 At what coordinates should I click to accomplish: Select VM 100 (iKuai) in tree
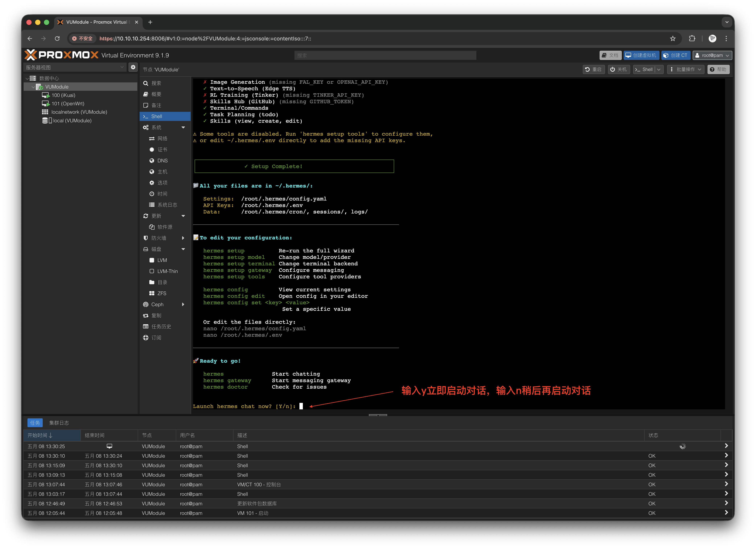[63, 95]
